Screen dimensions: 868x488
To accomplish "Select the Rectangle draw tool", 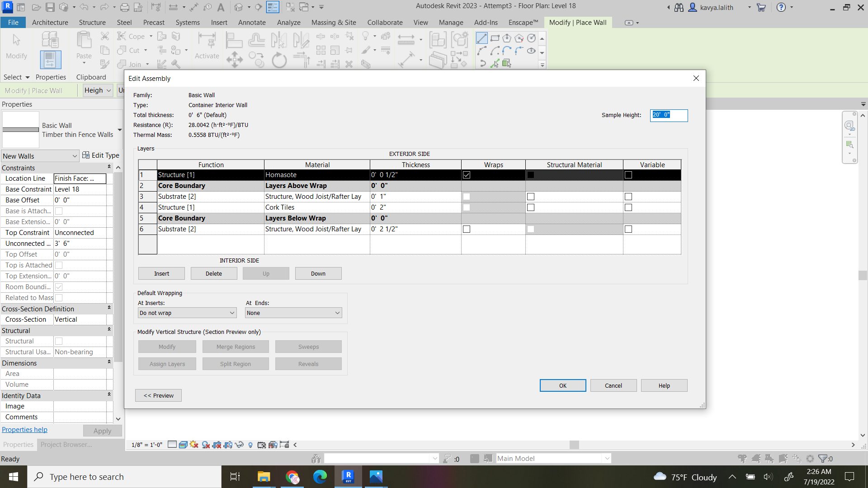I will (x=495, y=38).
